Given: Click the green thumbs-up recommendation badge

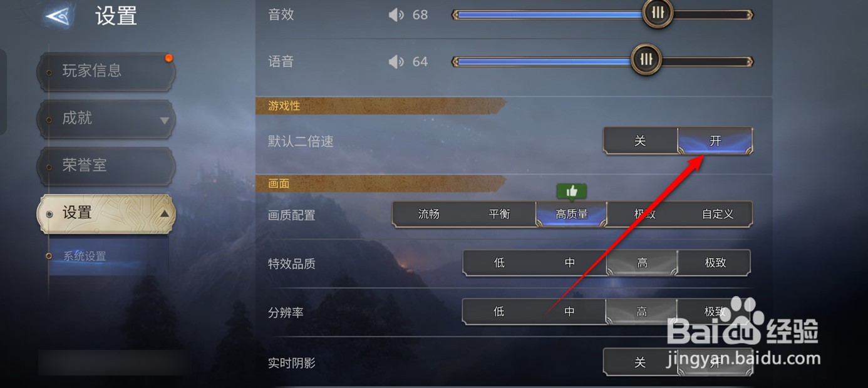Looking at the screenshot, I should click(571, 191).
